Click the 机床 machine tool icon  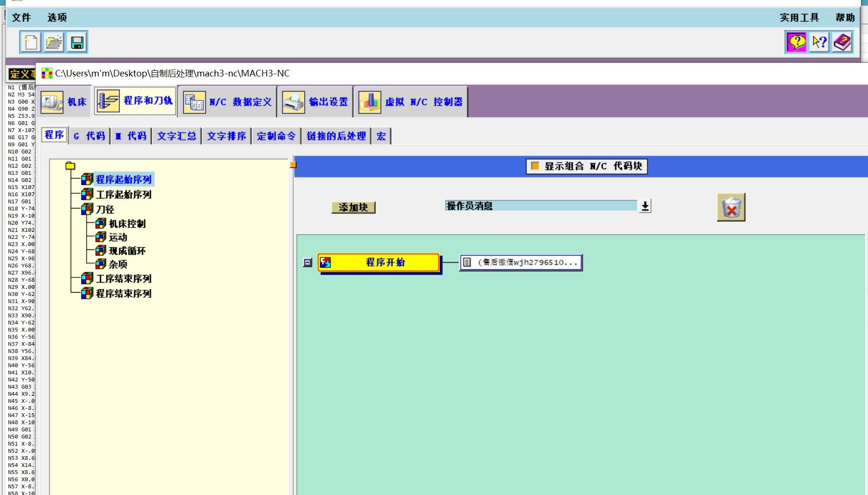[52, 102]
